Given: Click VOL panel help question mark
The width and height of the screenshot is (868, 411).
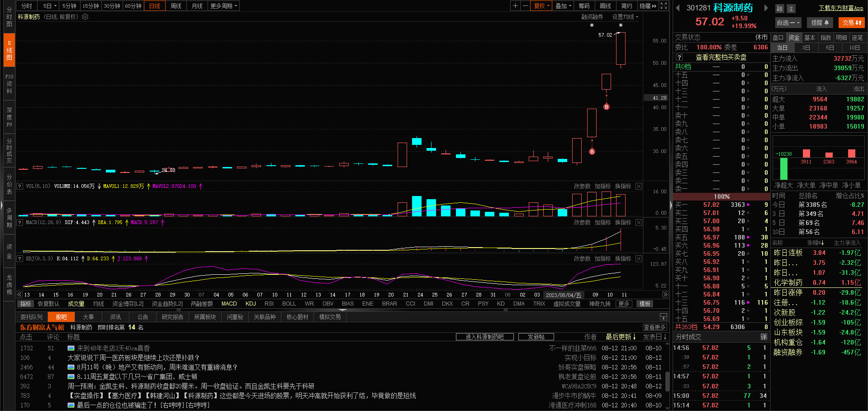Looking at the screenshot, I should tap(20, 186).
